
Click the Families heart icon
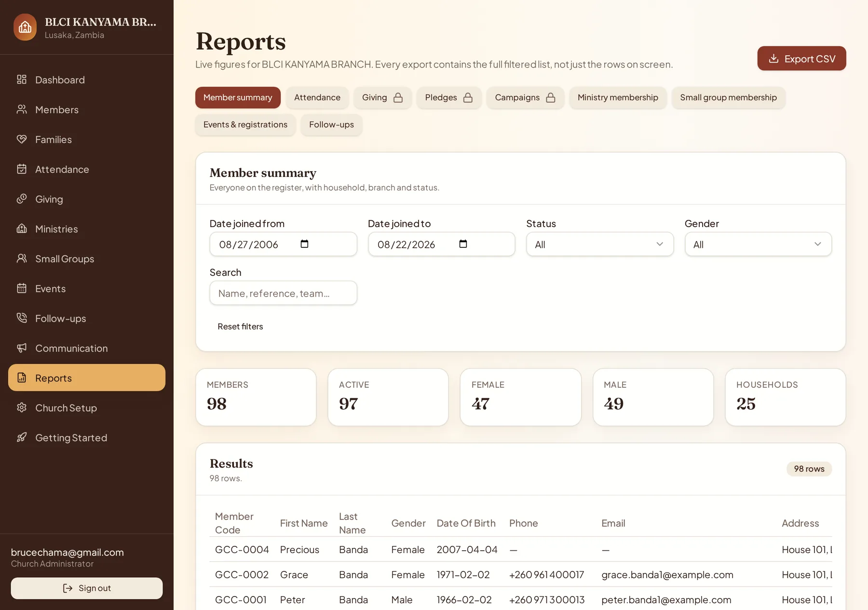(22, 139)
